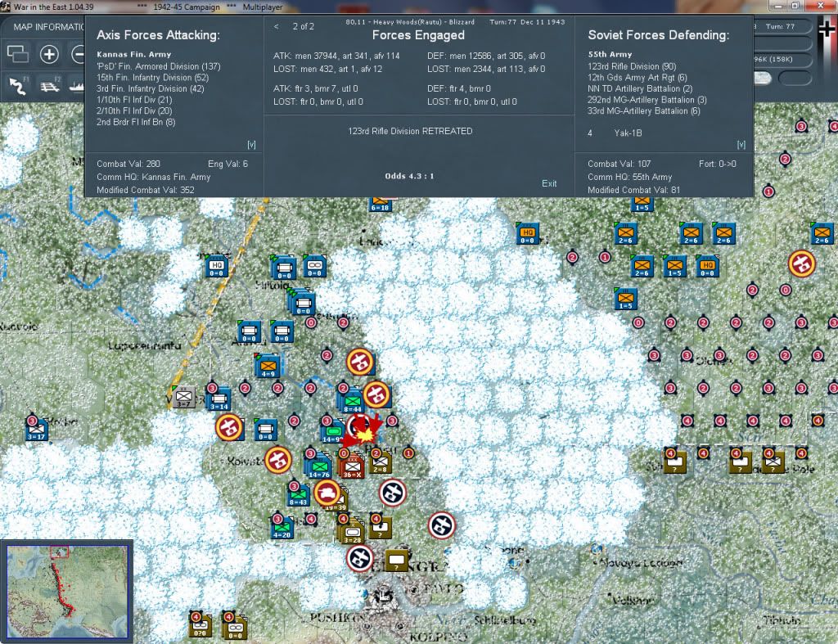The width and height of the screenshot is (838, 644).
Task: Select the F1 move mode icon
Action: click(x=18, y=85)
